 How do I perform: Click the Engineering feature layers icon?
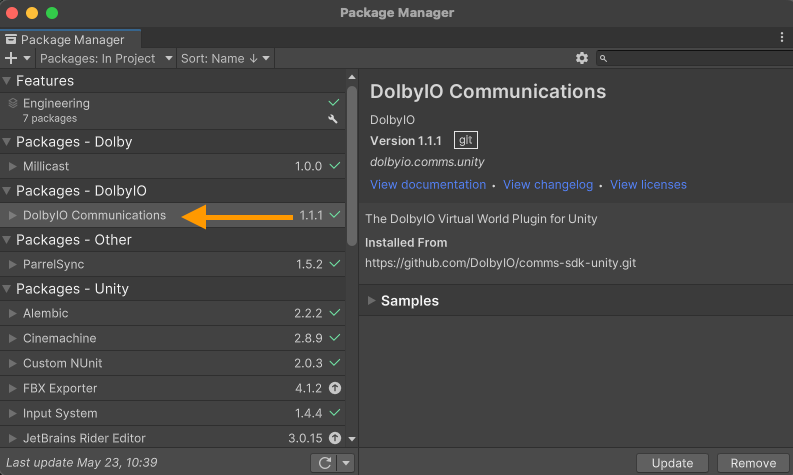pyautogui.click(x=13, y=103)
